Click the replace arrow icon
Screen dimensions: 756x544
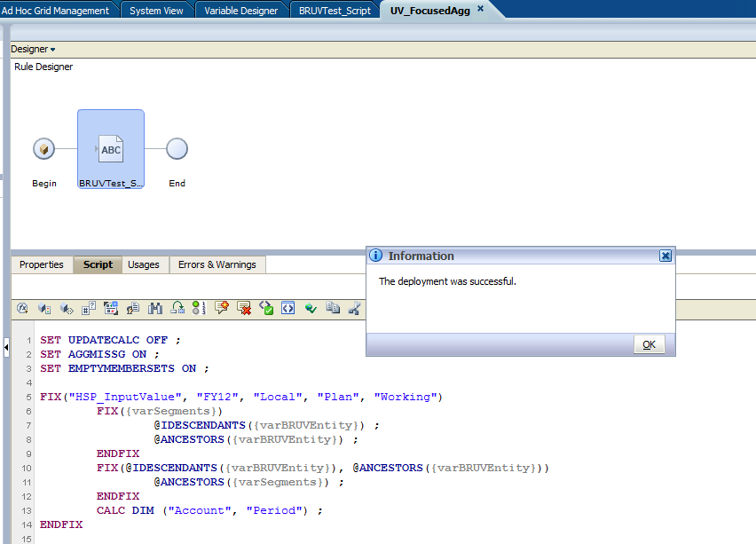pos(177,308)
